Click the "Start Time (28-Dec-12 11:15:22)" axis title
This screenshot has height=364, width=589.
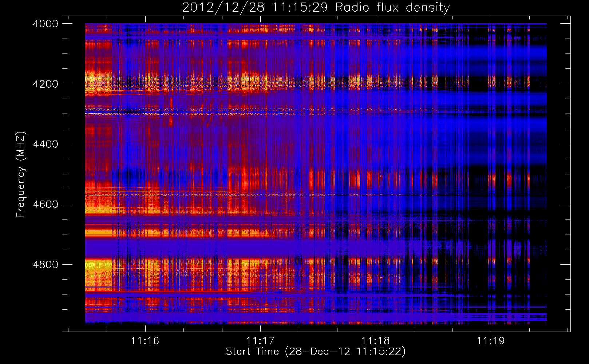(316, 352)
